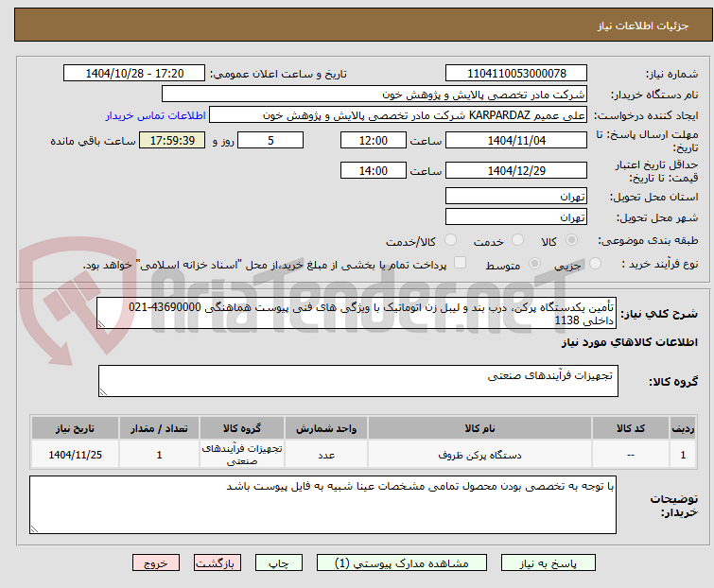
Task: Click the buyer organization name field
Action: tap(374, 95)
